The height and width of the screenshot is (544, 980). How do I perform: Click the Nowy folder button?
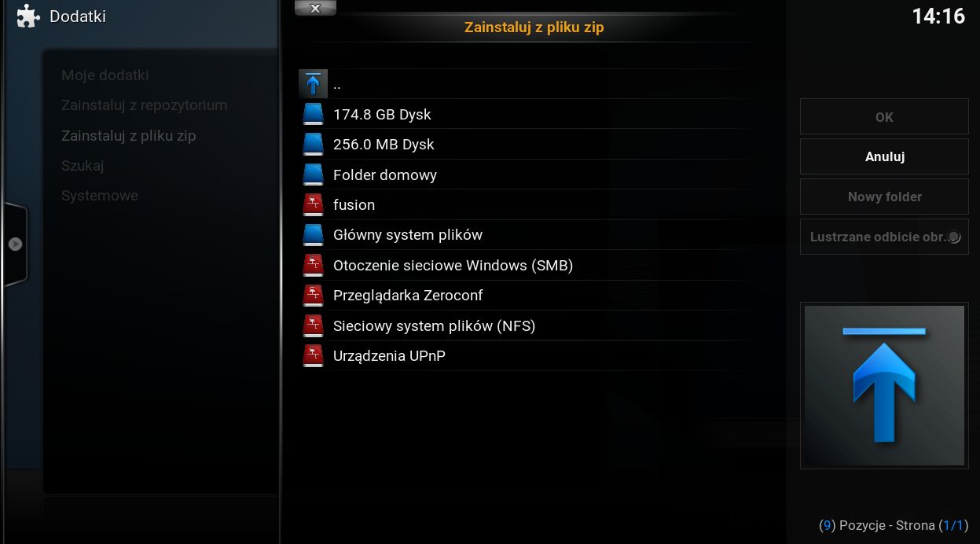coord(884,197)
